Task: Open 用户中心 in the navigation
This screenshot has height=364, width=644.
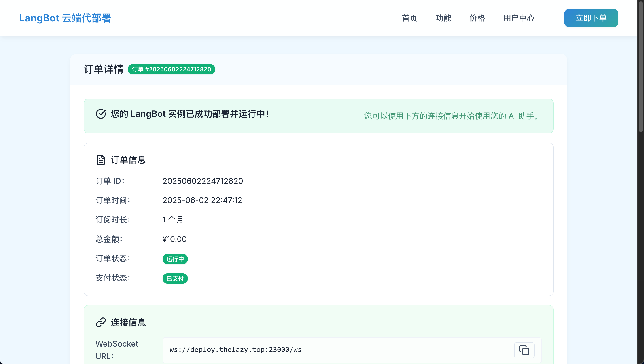Action: pos(519,18)
